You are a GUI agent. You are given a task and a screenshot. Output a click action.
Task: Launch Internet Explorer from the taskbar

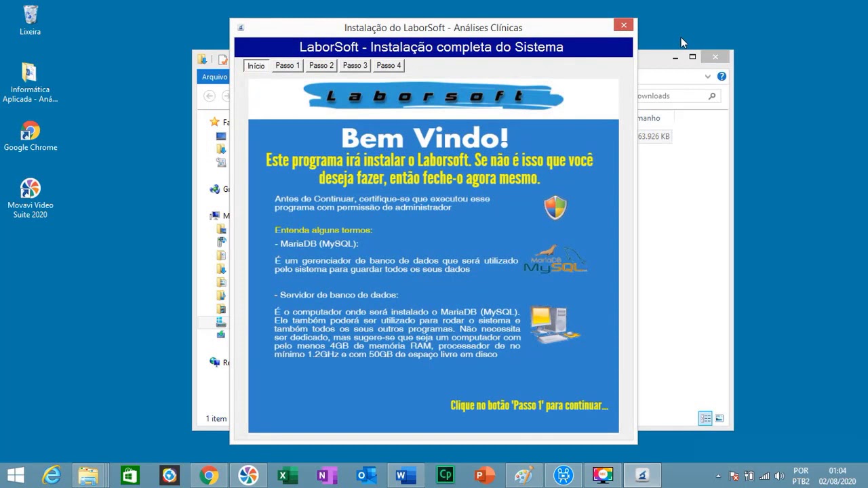click(52, 475)
